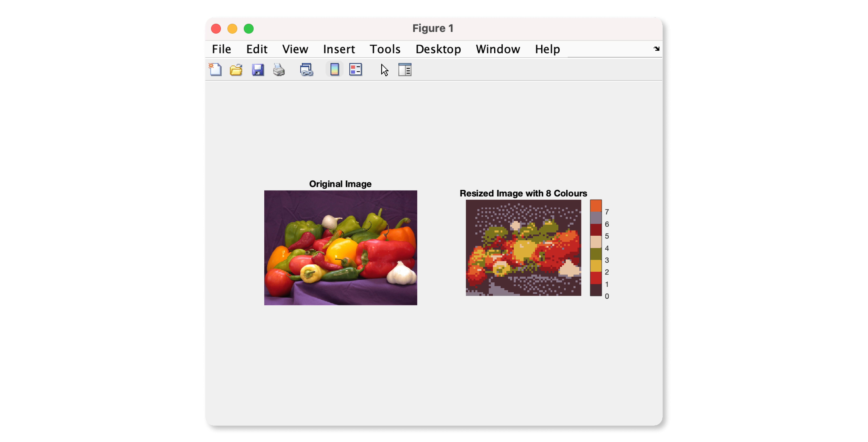The image size is (868, 442).
Task: Open the Window menu
Action: pos(498,49)
